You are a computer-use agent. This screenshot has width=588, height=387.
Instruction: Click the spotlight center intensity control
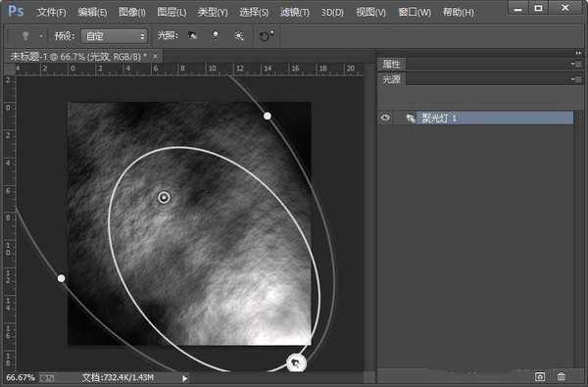point(164,197)
